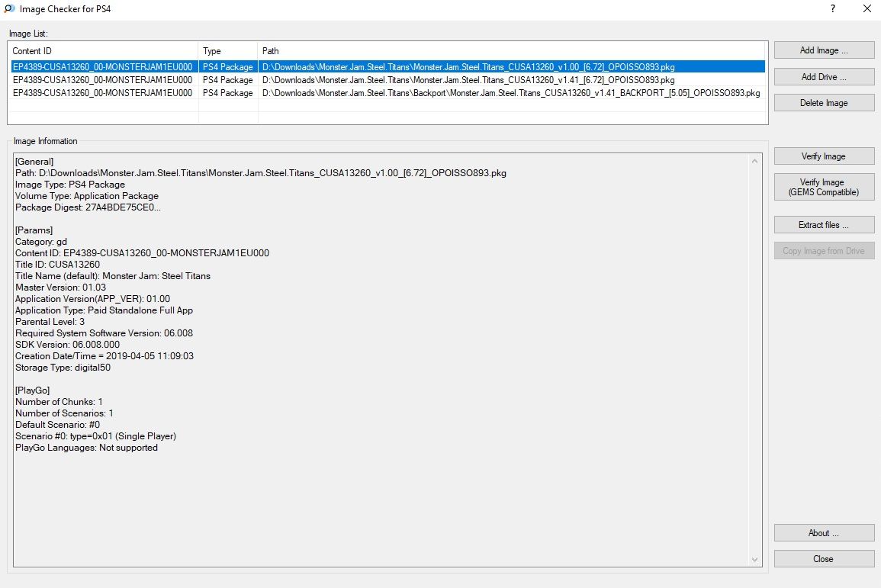Viewport: 881px width, 588px height.
Task: Click the plain Verify Image button
Action: (824, 156)
